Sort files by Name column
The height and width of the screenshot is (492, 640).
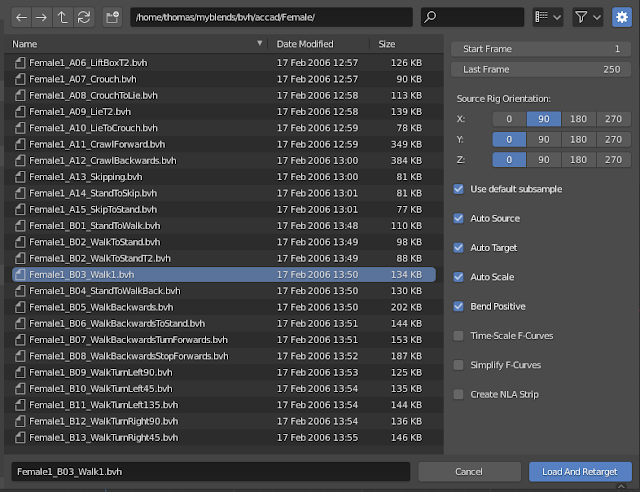tap(137, 44)
